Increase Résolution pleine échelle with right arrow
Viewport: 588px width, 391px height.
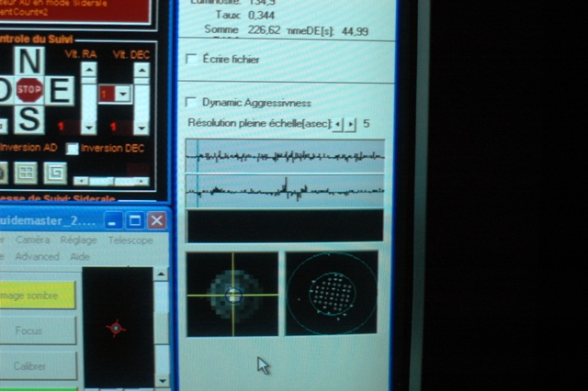[351, 124]
